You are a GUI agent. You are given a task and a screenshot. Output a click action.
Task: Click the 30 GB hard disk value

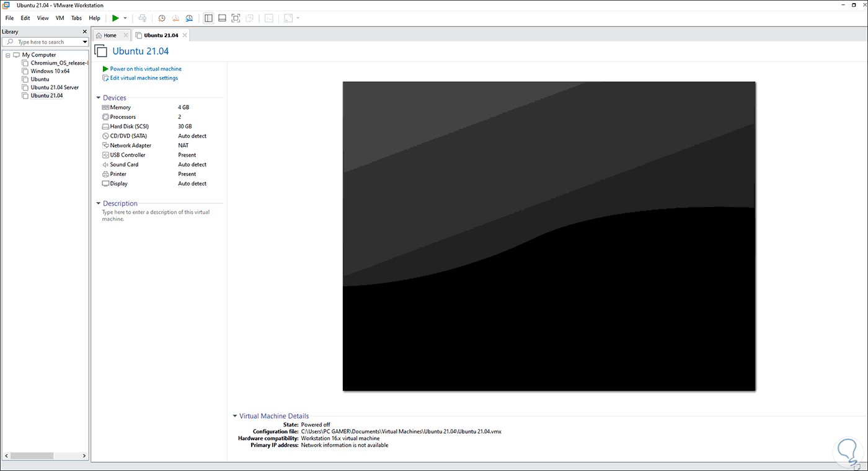[185, 126]
